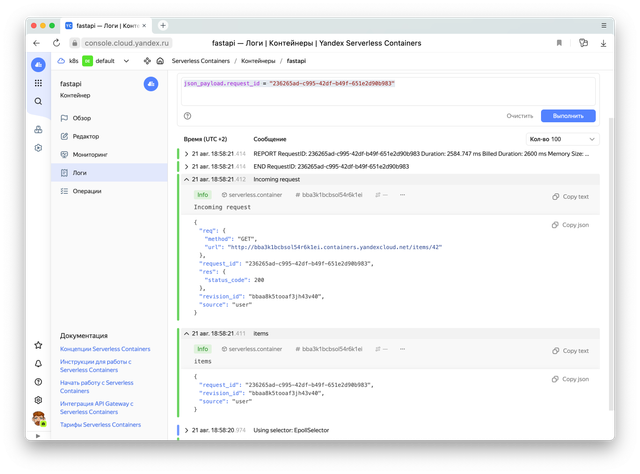Collapse the Incoming request log entry
Viewport: 640px width, 474px height.
click(x=186, y=178)
